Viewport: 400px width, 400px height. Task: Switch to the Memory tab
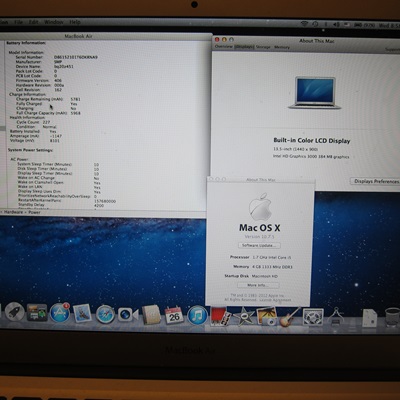pyautogui.click(x=282, y=47)
